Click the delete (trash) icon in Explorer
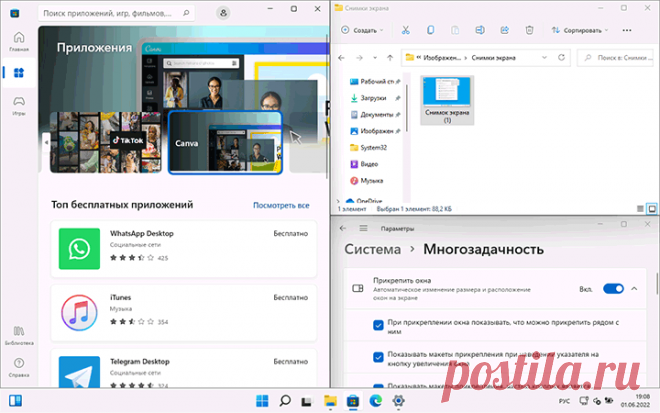 tap(530, 30)
